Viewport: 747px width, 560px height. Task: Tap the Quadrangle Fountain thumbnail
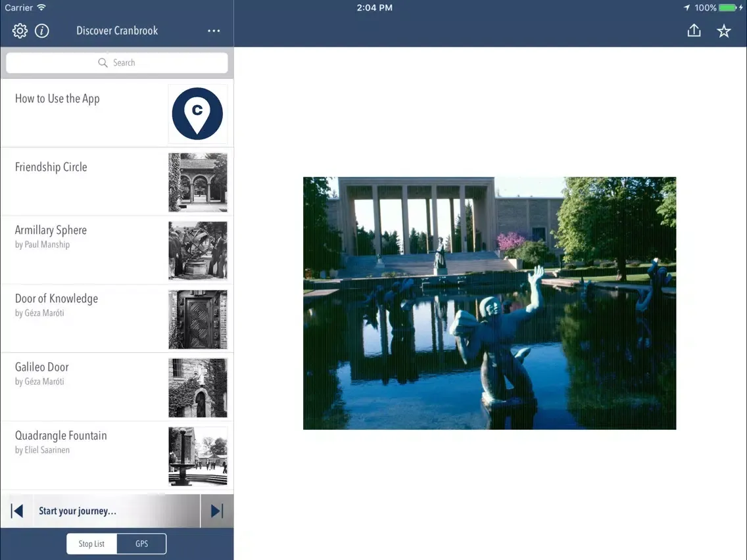[198, 457]
